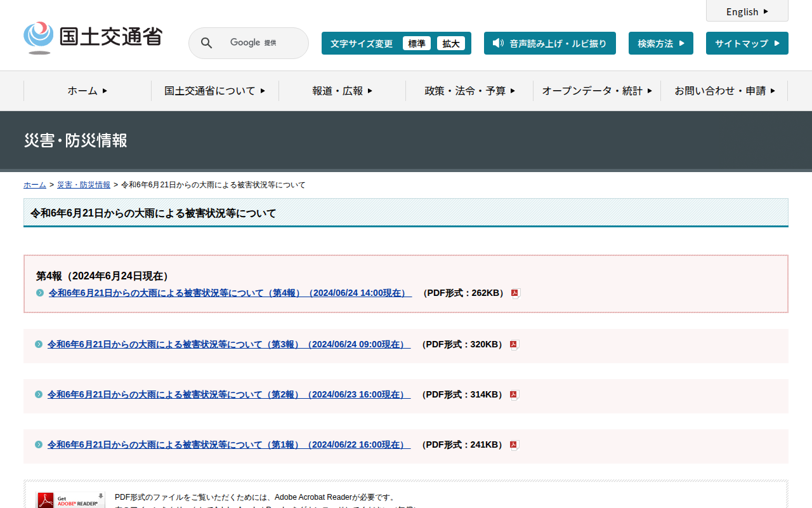Set text size to 拡大
The width and height of the screenshot is (812, 508).
(450, 43)
